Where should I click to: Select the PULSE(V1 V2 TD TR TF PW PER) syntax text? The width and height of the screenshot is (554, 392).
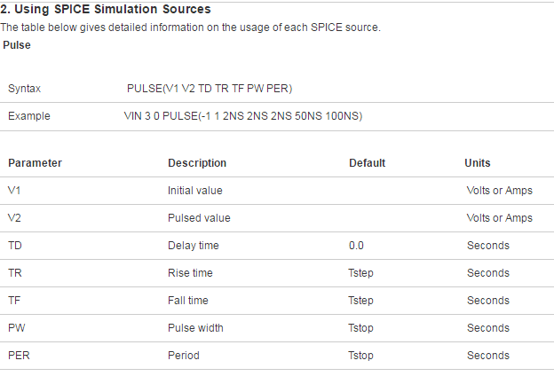click(210, 89)
